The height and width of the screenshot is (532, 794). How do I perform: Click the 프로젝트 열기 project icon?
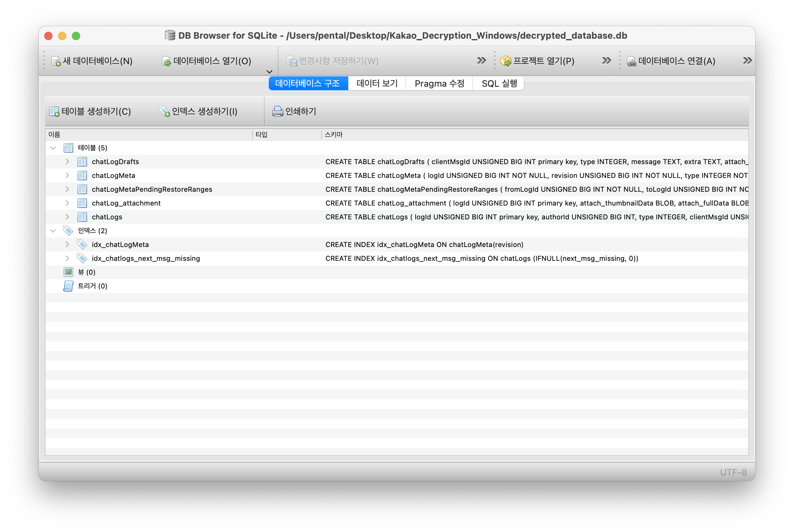click(x=505, y=61)
